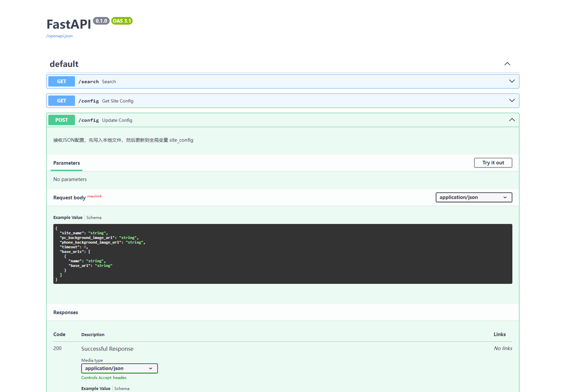This screenshot has height=392, width=564.
Task: Click the Responses heading
Action: pyautogui.click(x=66, y=312)
